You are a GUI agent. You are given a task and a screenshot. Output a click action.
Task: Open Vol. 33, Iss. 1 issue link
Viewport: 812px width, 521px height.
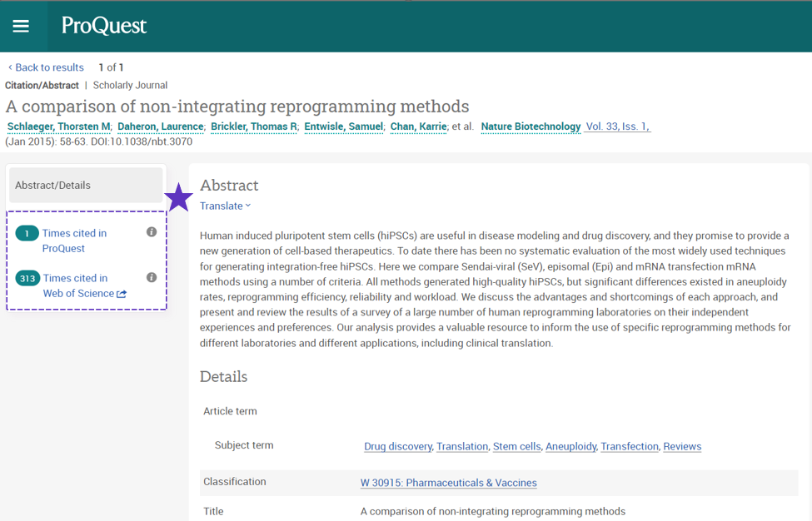click(617, 127)
